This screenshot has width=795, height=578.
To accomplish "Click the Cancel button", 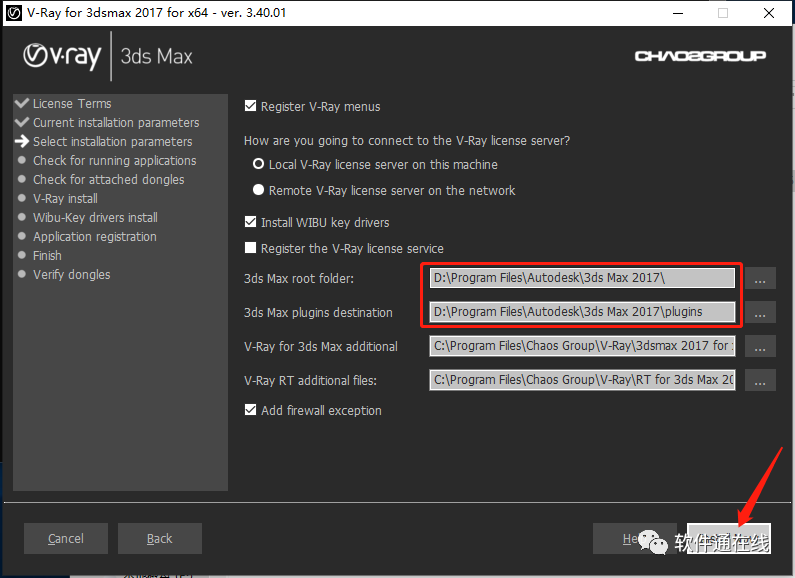I will (x=66, y=538).
